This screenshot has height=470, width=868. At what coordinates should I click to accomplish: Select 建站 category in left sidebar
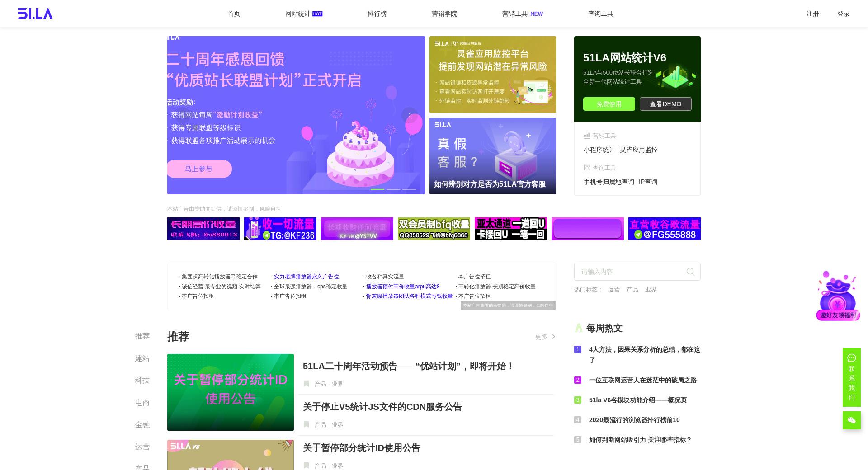coord(142,358)
